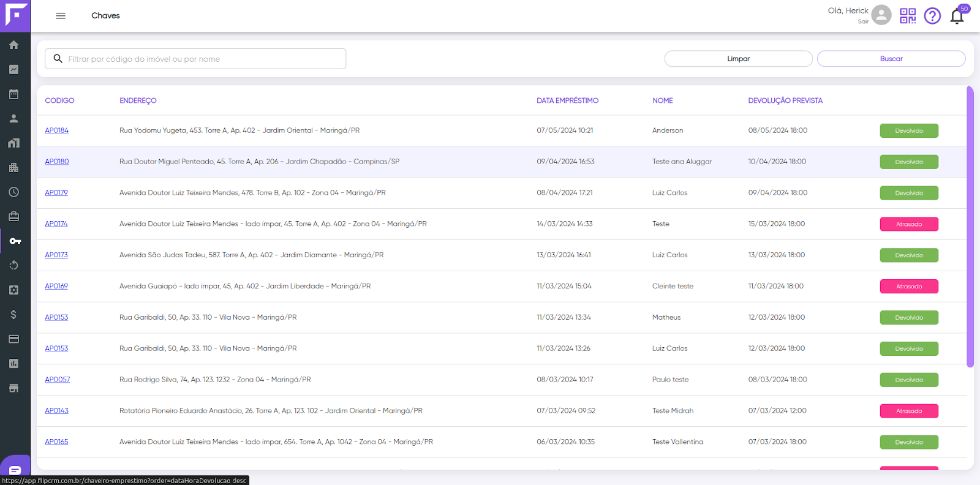
Task: Open the person icon in sidebar
Action: [x=14, y=118]
